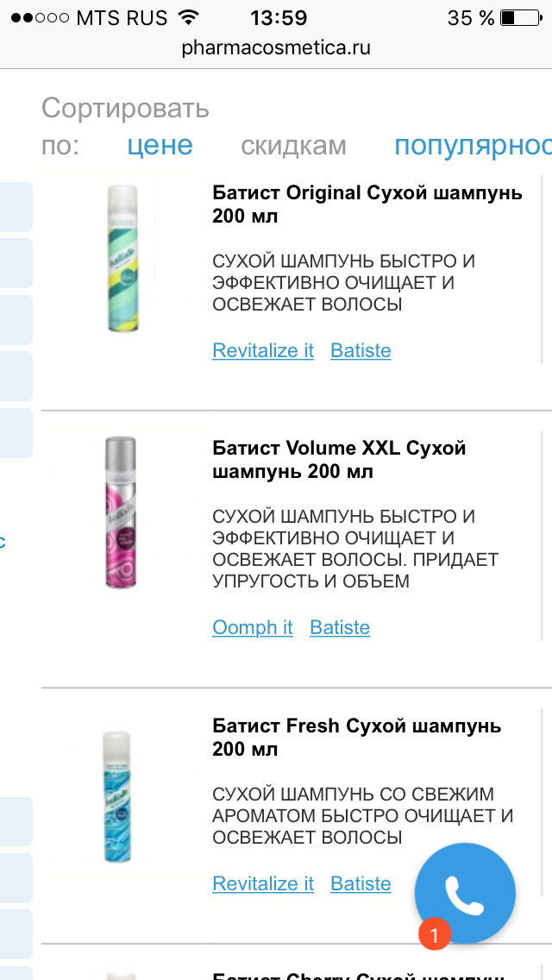Screen dimensions: 552x980
Task: Open Батист Volume XXL Сухой шампунь title
Action: [339, 459]
